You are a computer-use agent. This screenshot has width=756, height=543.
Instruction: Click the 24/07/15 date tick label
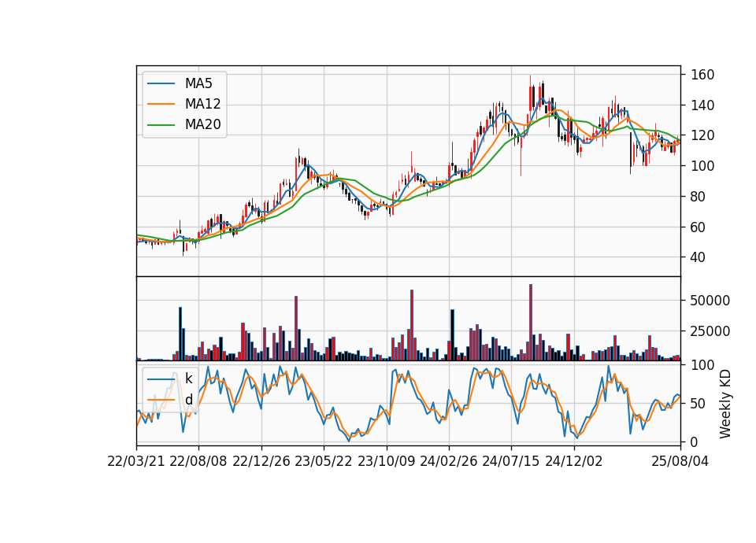(511, 461)
